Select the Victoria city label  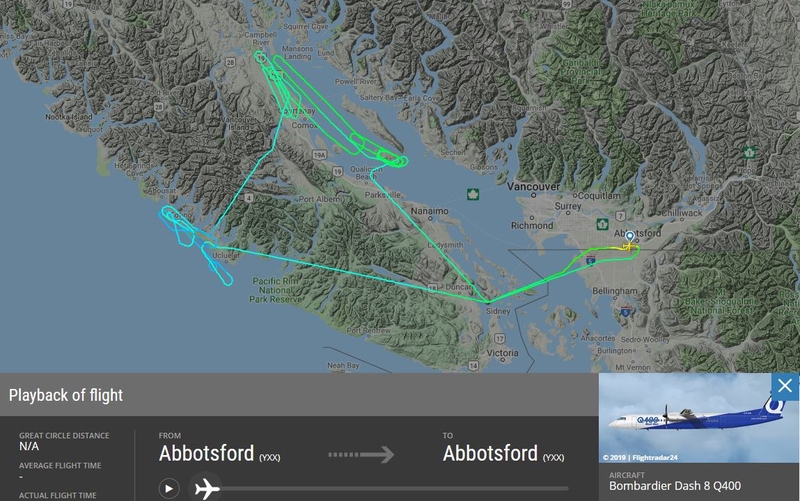click(x=503, y=353)
